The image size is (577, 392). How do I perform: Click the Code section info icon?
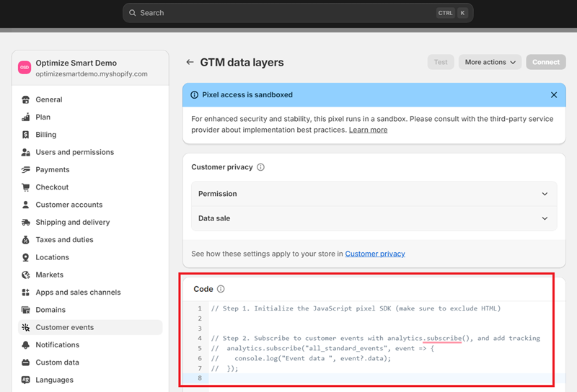click(x=221, y=289)
